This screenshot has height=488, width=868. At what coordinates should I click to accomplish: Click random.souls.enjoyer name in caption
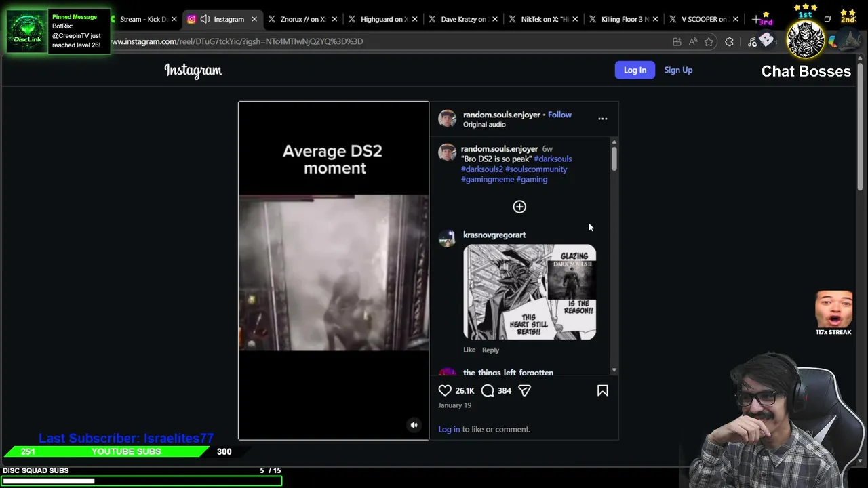pos(499,148)
